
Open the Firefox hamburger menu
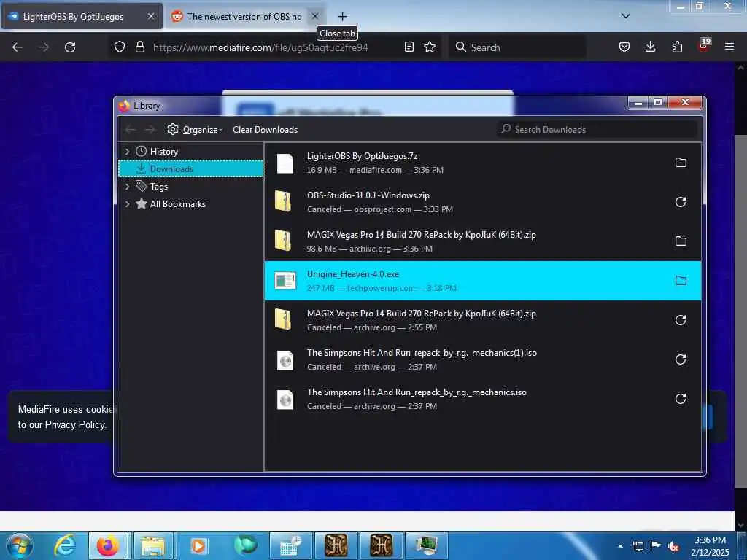[729, 47]
